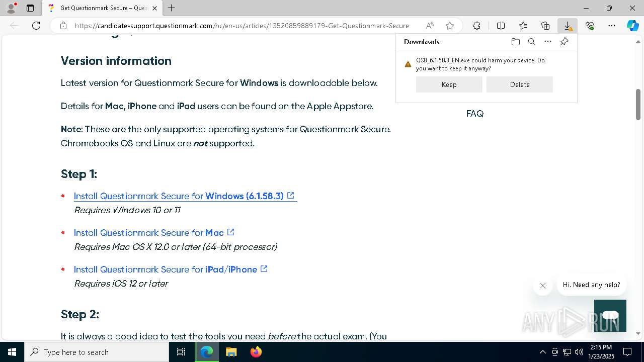Click the download warning triangle icon

(408, 64)
